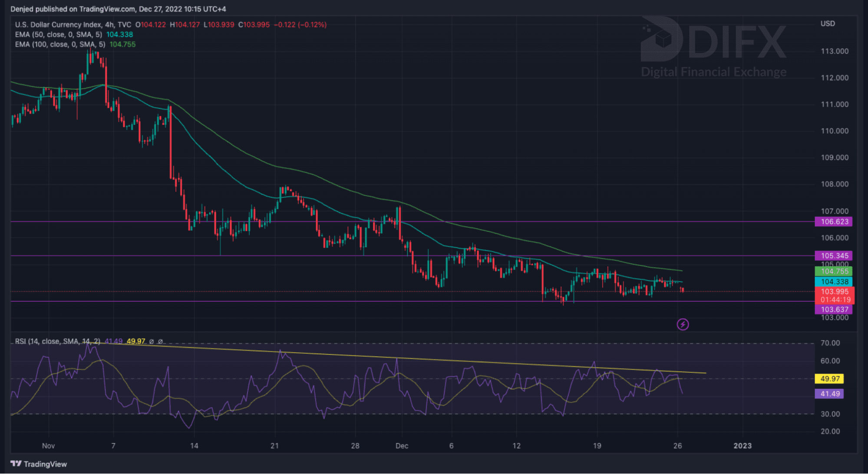Click the TradingView logo at bottom left
The image size is (868, 474).
(39, 464)
